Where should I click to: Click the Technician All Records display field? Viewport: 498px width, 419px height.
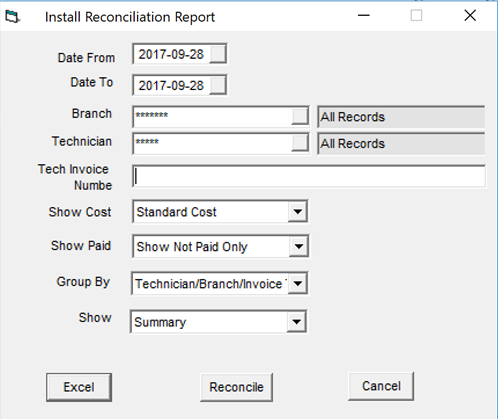coord(401,143)
